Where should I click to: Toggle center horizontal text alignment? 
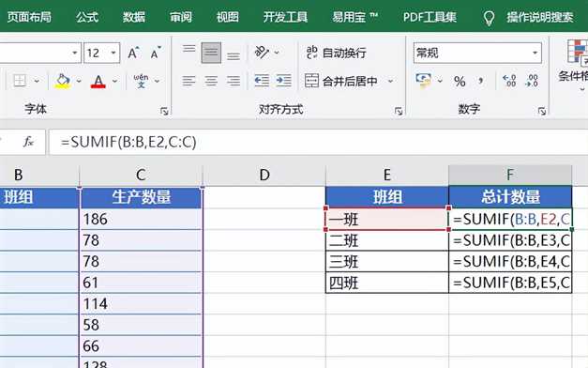pyautogui.click(x=211, y=81)
